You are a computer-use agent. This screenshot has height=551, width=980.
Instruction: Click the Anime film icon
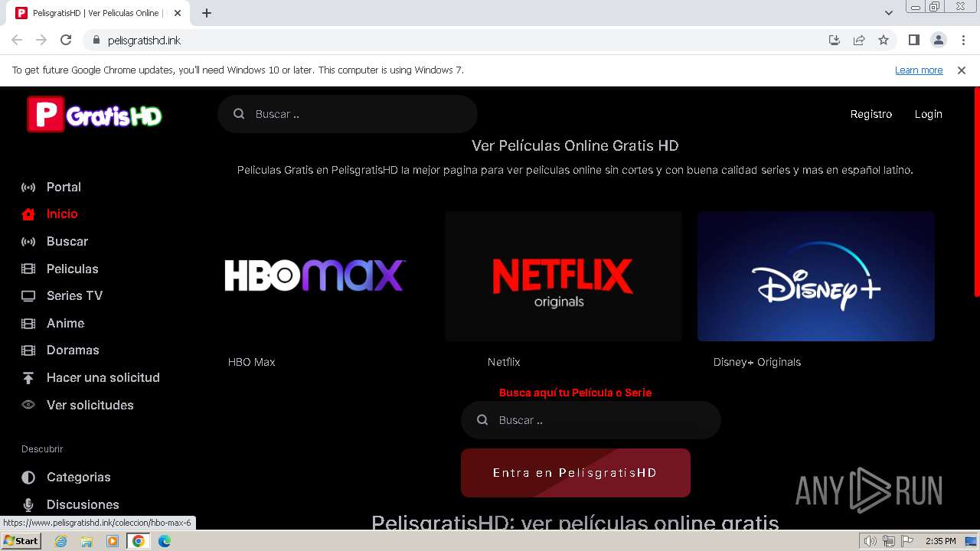click(x=28, y=324)
